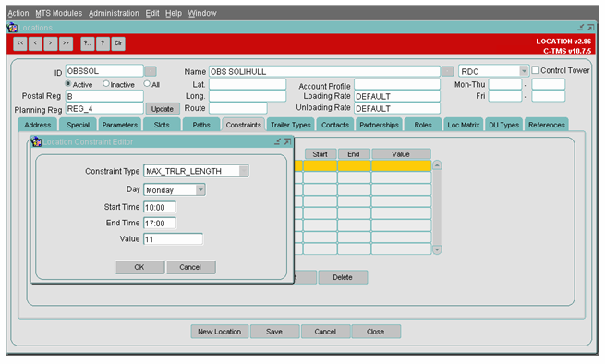Click the Start Time field showing 10:00

tap(160, 207)
